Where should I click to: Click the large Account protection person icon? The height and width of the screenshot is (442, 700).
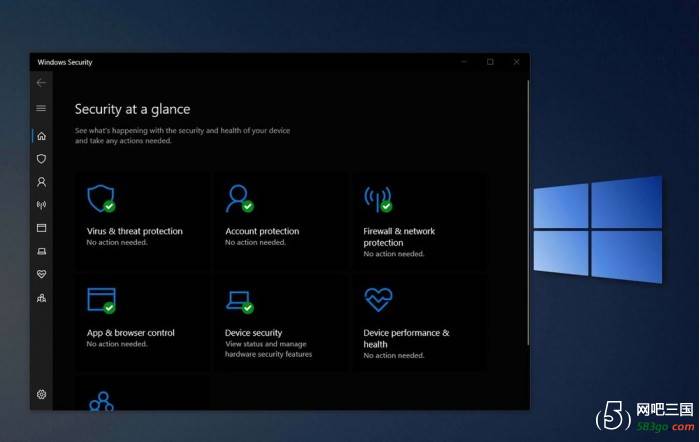tap(239, 199)
